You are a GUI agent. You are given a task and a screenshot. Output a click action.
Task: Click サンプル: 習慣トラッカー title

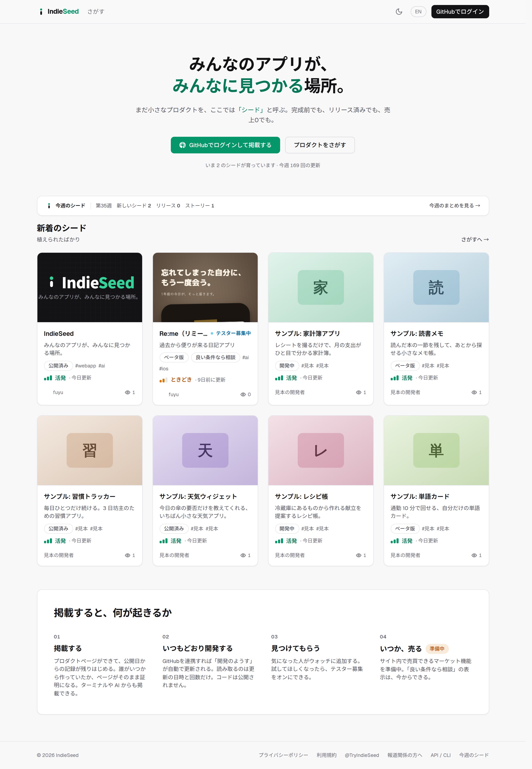tap(80, 496)
